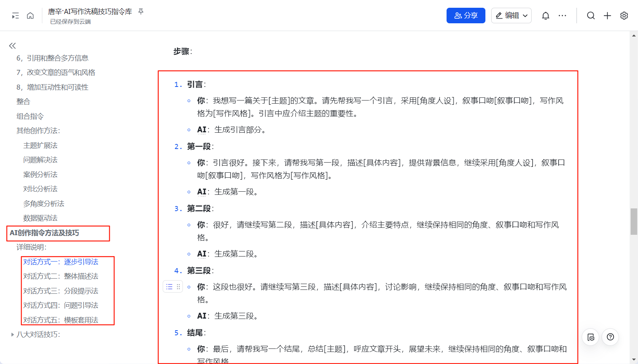638x364 pixels.
Task: Open the 编辑 mode dropdown
Action: pos(511,16)
